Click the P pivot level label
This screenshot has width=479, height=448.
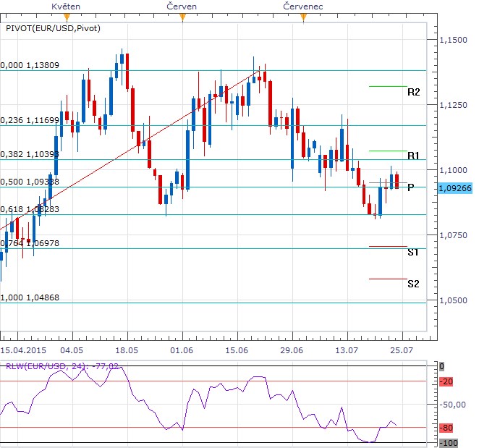(x=410, y=187)
